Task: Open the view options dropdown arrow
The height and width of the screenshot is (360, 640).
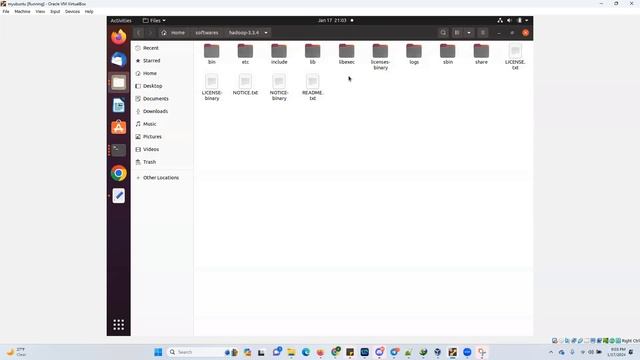Action: [469, 33]
